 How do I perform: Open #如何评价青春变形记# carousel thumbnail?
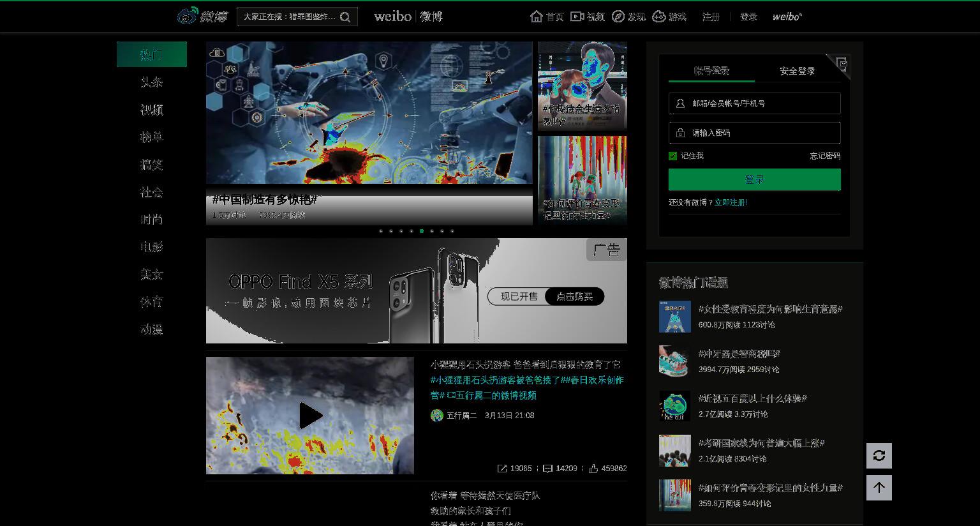pyautogui.click(x=583, y=181)
